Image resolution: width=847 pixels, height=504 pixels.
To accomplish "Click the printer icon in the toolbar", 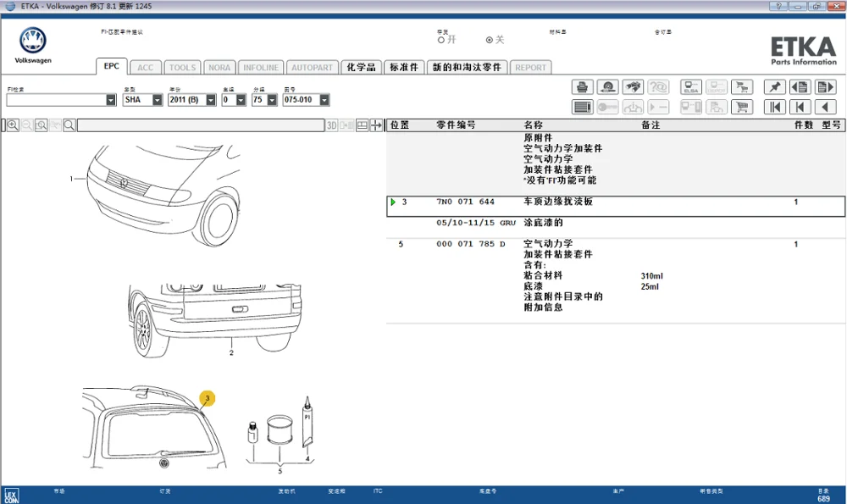I will click(583, 87).
